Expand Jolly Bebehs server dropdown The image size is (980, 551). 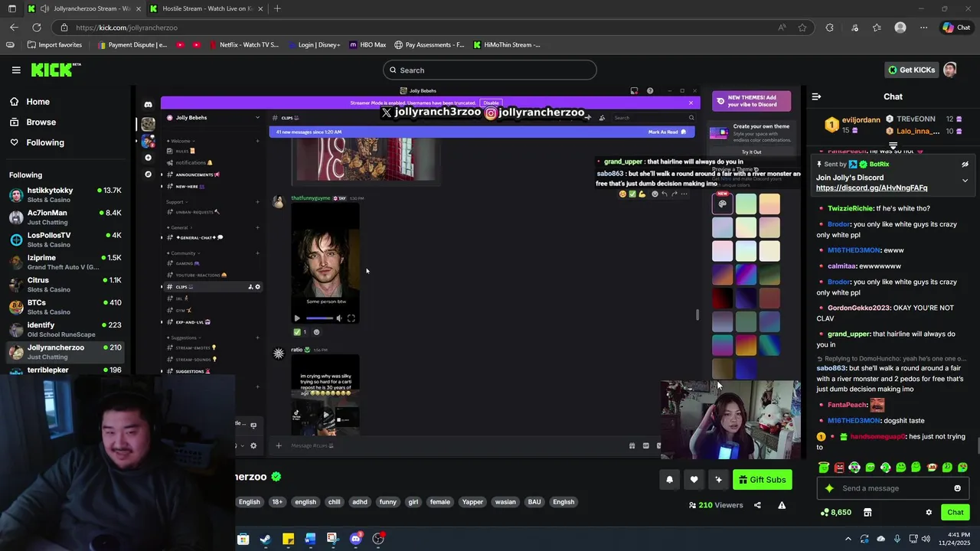click(257, 118)
